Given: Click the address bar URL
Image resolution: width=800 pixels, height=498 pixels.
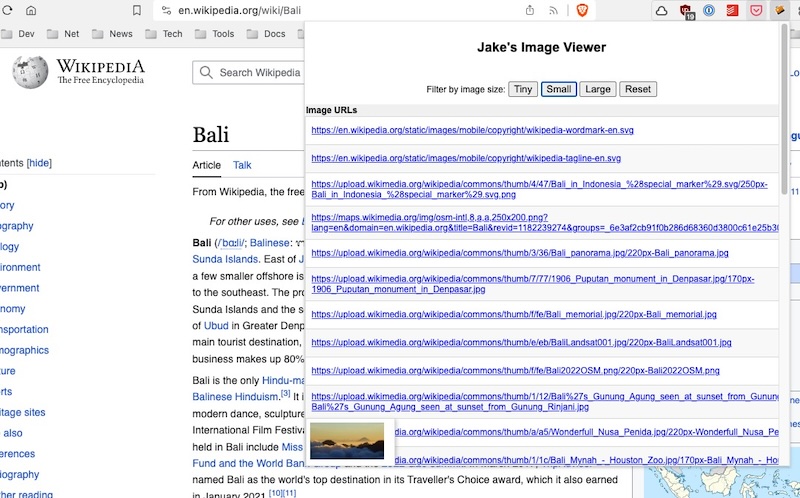Looking at the screenshot, I should (239, 10).
